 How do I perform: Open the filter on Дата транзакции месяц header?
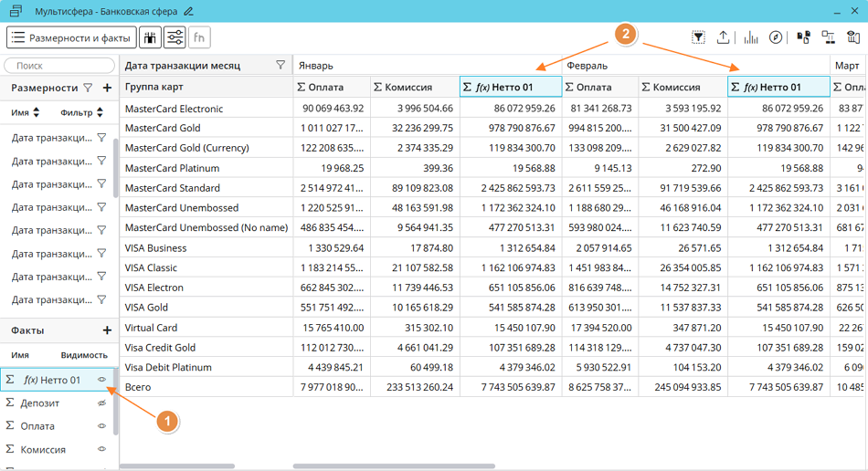[281, 66]
